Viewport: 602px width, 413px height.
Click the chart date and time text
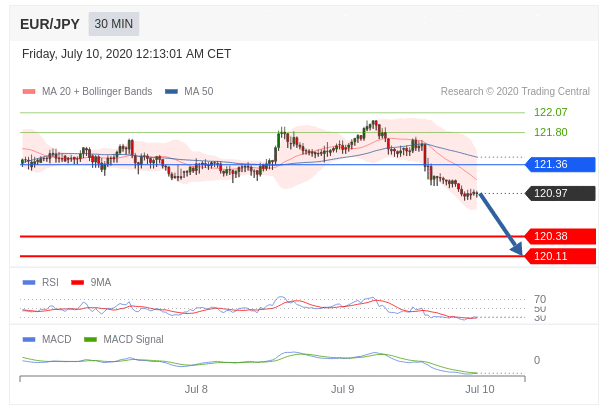126,54
